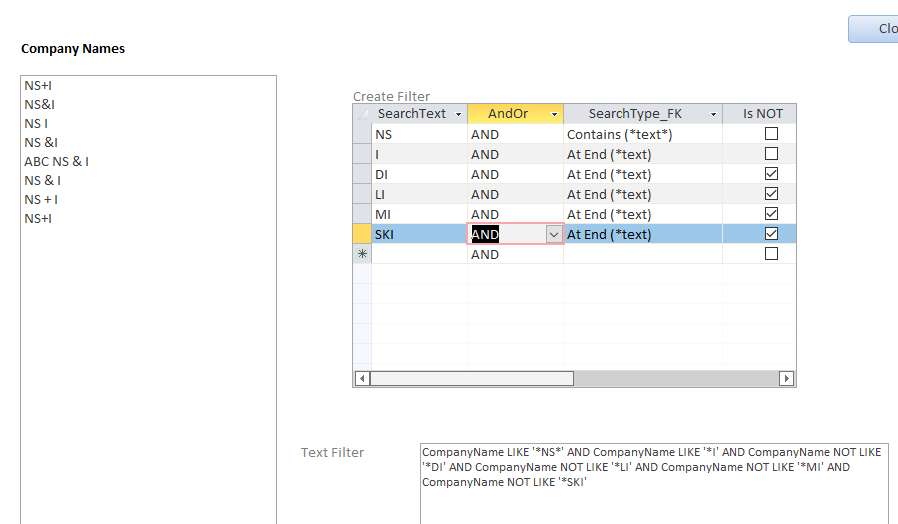Viewport: 898px width, 524px height.
Task: Select row selector for DI record
Action: 362,174
